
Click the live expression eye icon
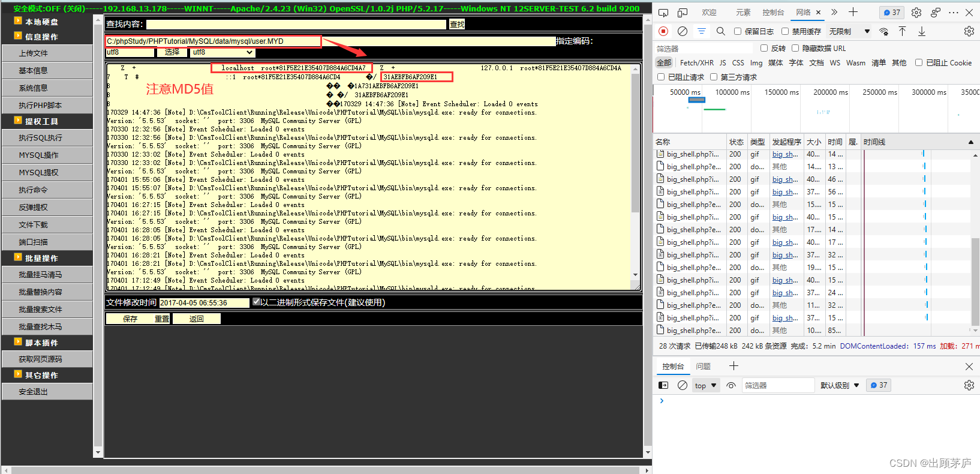coord(731,385)
